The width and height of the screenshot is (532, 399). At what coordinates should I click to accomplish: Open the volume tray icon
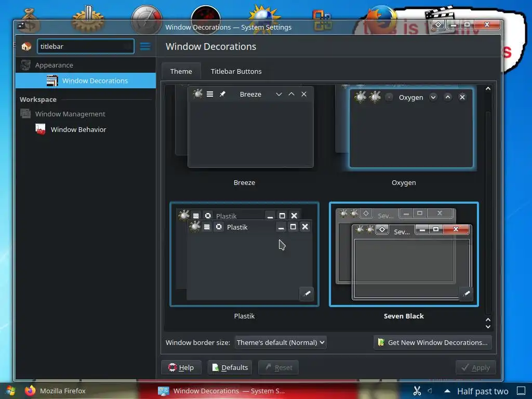point(430,391)
